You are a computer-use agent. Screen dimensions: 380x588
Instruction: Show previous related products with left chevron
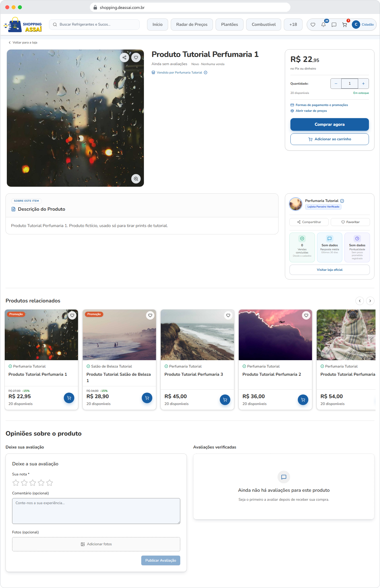(x=360, y=301)
